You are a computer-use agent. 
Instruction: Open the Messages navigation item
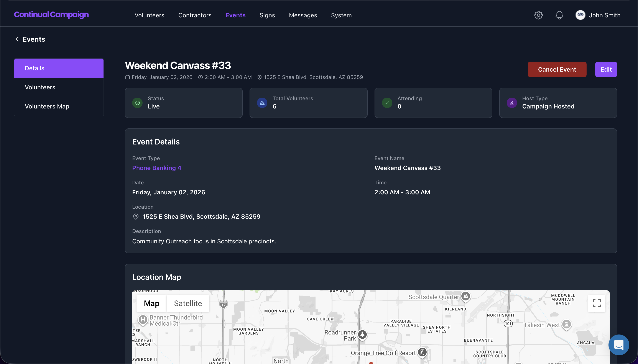303,15
